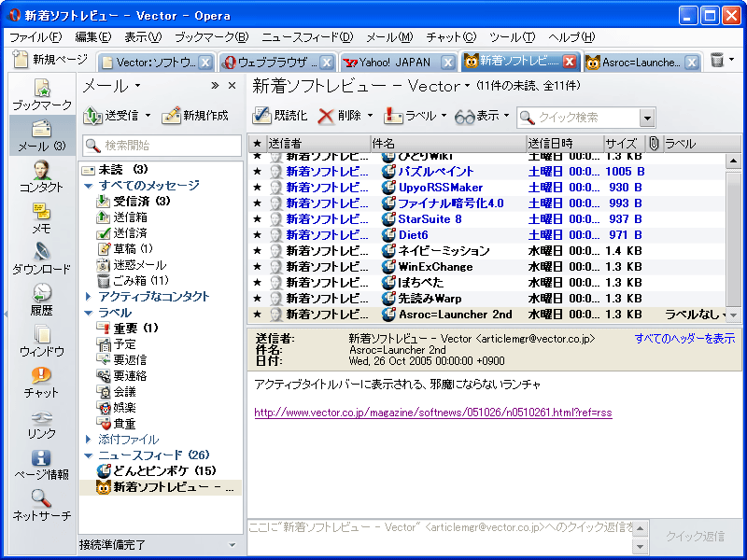
Task: Open the ブックマーク panel icon
Action: coord(42,89)
